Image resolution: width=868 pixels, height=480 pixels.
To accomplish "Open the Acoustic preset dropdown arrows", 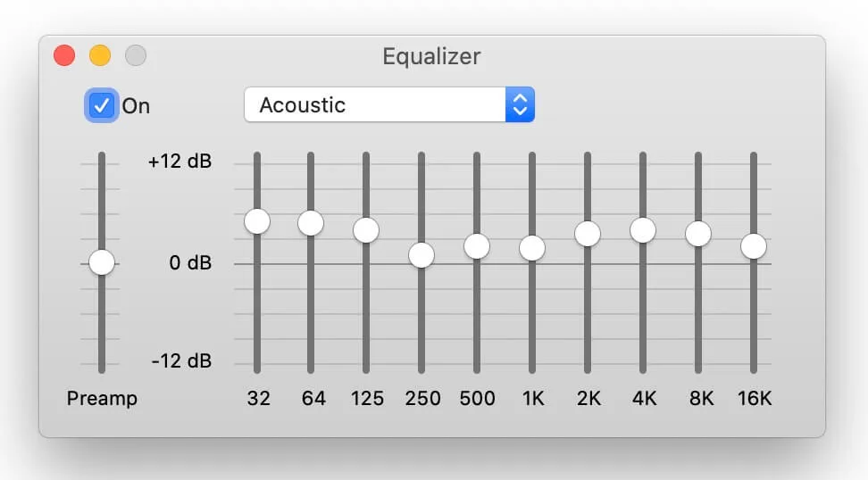I will pos(520,104).
